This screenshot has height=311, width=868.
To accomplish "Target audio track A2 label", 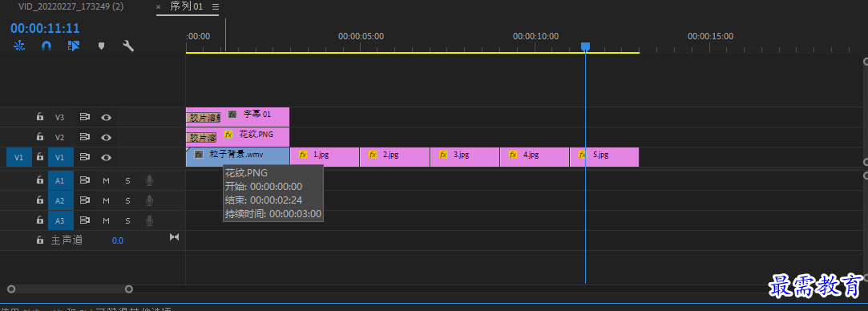I will [x=60, y=200].
